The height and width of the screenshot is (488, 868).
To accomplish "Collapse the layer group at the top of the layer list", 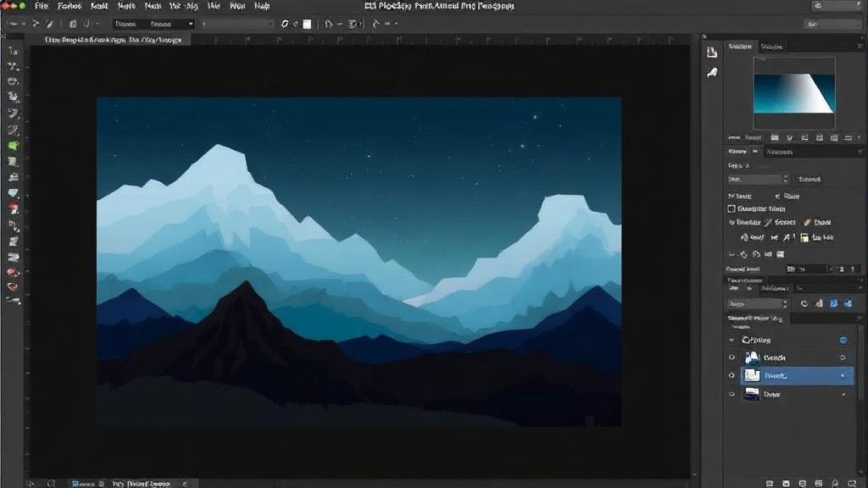I will click(x=732, y=341).
